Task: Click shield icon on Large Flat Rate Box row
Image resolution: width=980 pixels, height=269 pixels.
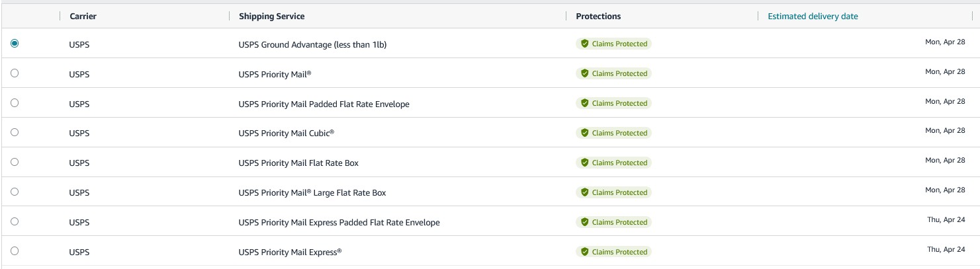Action: (584, 192)
